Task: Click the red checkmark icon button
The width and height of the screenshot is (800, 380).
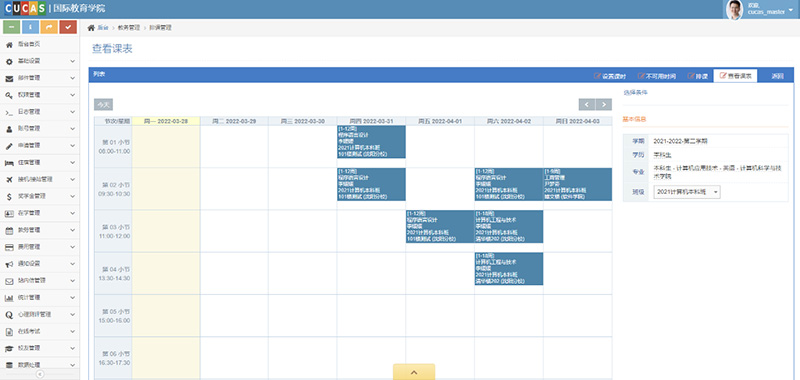Action: pos(68,27)
